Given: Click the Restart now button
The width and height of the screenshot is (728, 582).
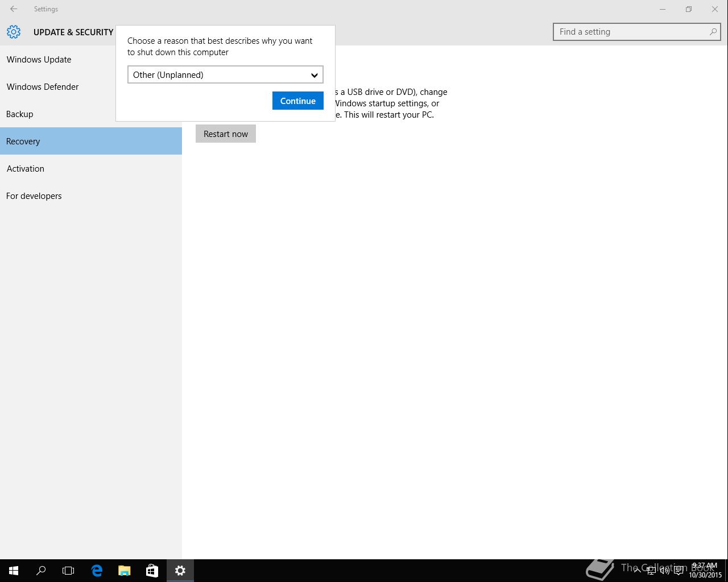Looking at the screenshot, I should [226, 134].
